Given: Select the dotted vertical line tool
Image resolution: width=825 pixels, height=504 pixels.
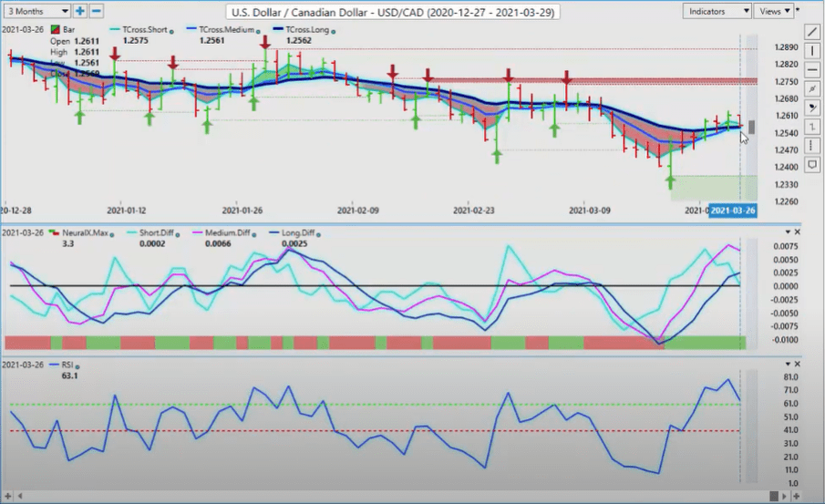Looking at the screenshot, I should [813, 146].
